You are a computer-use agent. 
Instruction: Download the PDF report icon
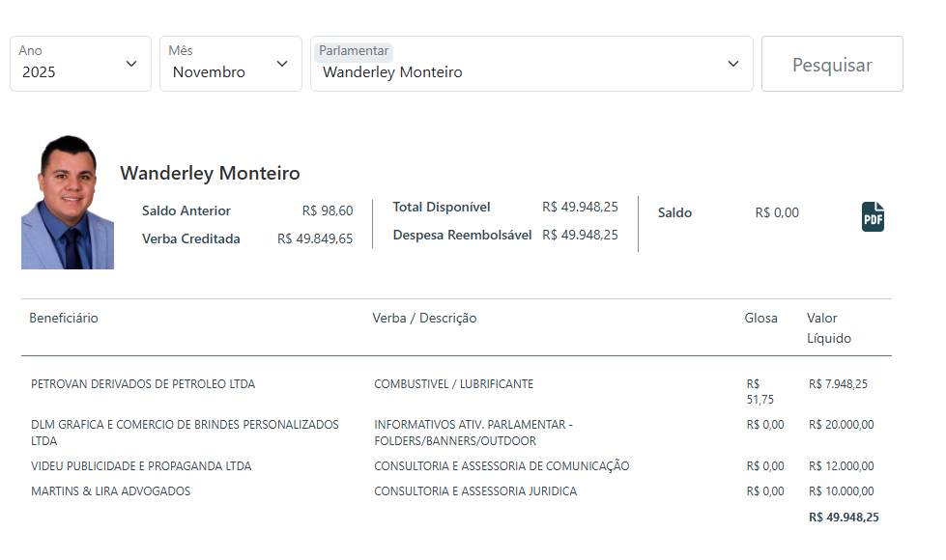tap(873, 217)
